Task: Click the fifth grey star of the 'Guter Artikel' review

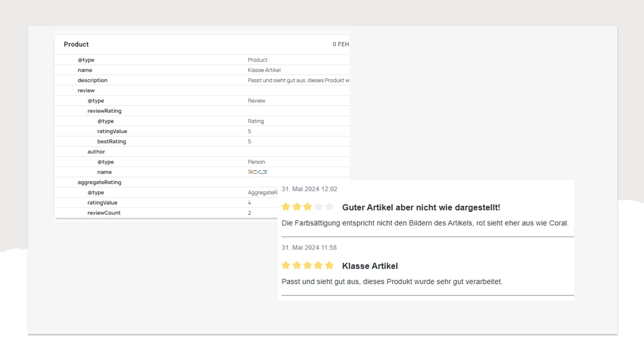Action: [329, 207]
